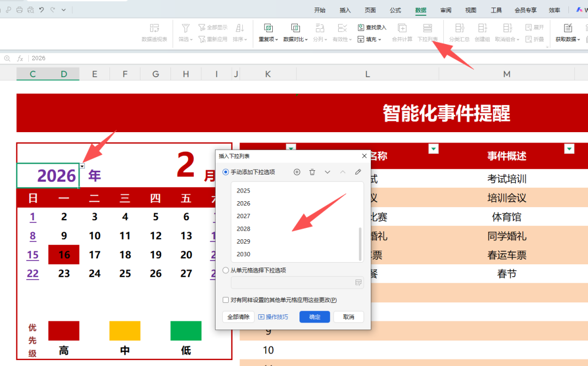This screenshot has height=366, width=588.
Task: Select 从单元格选择下拉选项 radio button
Action: [x=226, y=270]
